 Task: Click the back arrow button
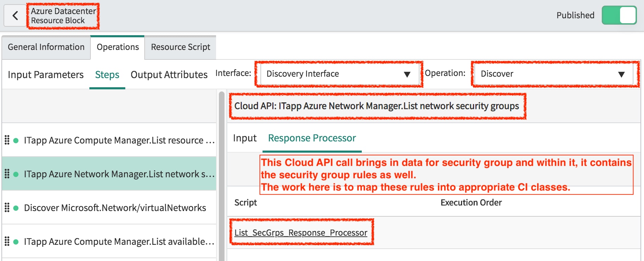(x=15, y=15)
